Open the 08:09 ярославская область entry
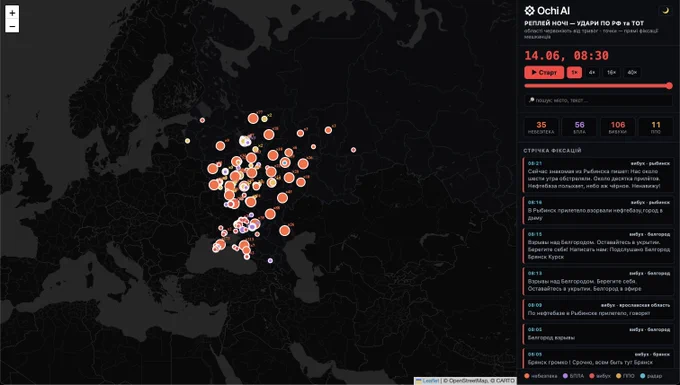Screen dimensions: 680x385 pos(598,309)
